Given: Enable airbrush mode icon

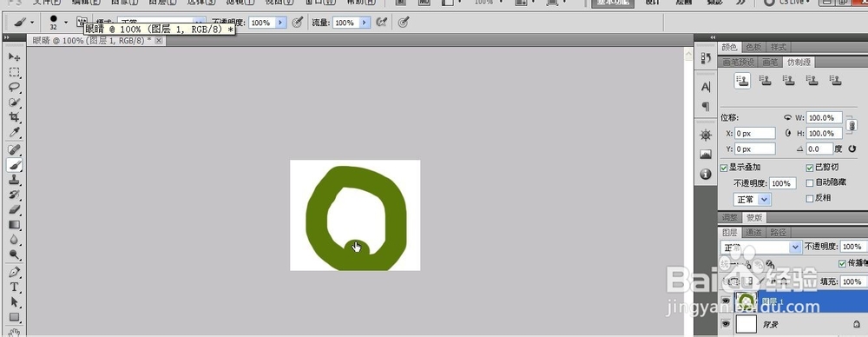Looking at the screenshot, I should [381, 23].
